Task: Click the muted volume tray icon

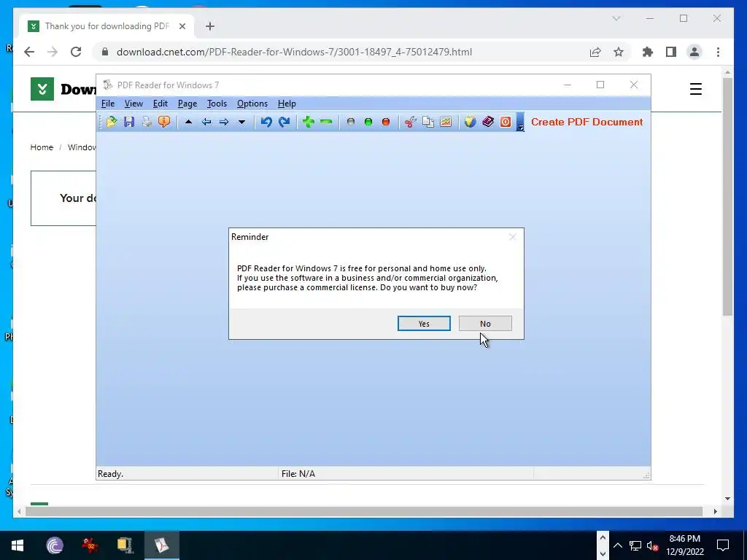Action: (652, 545)
